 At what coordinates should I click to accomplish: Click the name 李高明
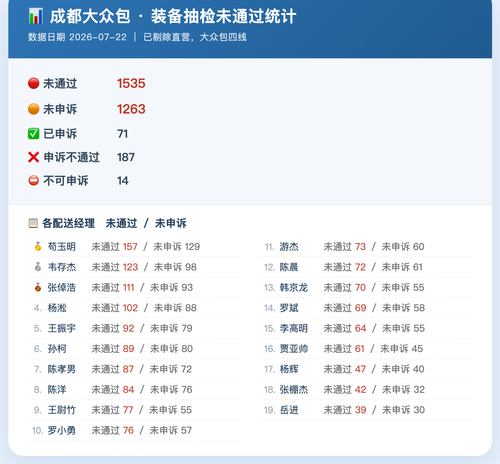294,328
